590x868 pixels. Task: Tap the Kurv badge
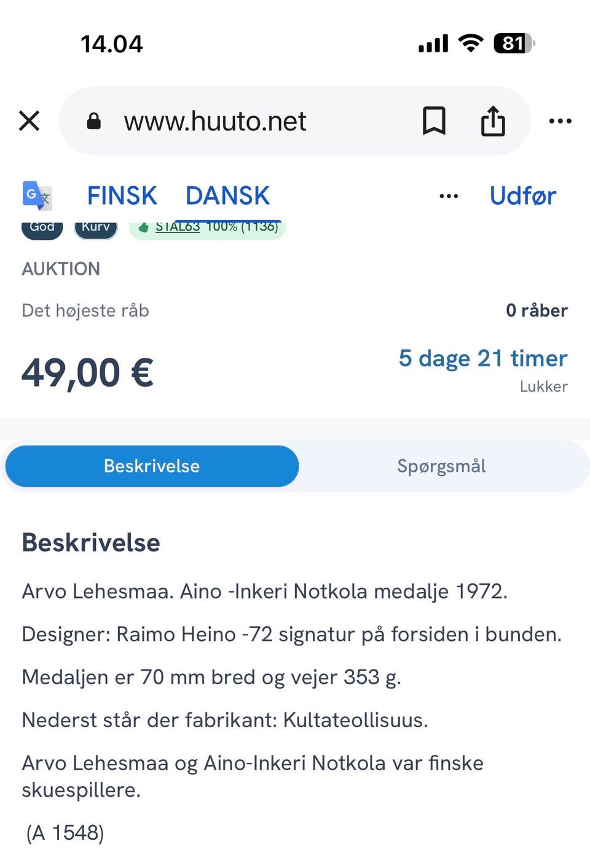coord(95,227)
